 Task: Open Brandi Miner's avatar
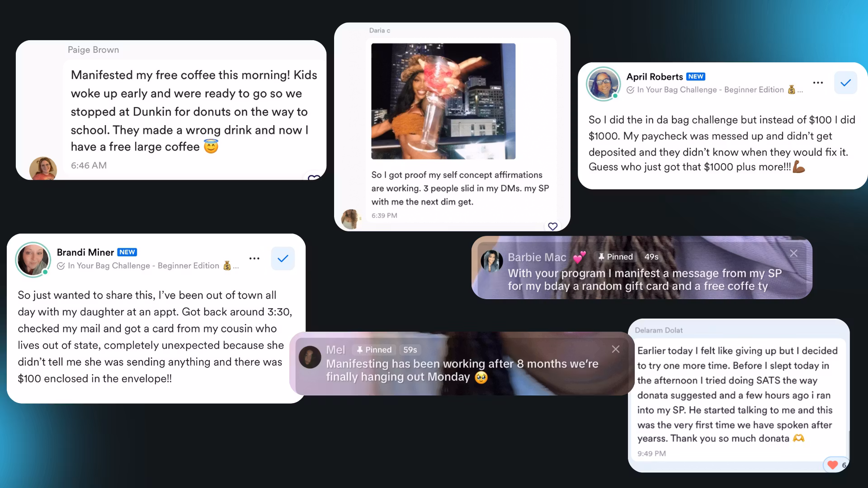pyautogui.click(x=33, y=259)
